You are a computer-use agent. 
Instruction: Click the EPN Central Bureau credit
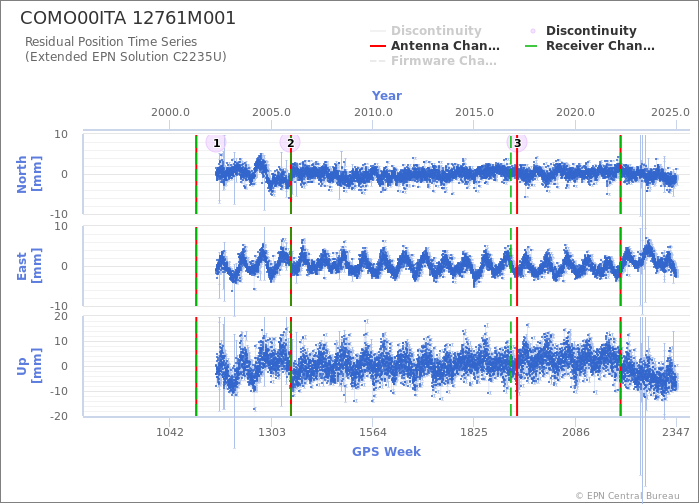pyautogui.click(x=627, y=496)
